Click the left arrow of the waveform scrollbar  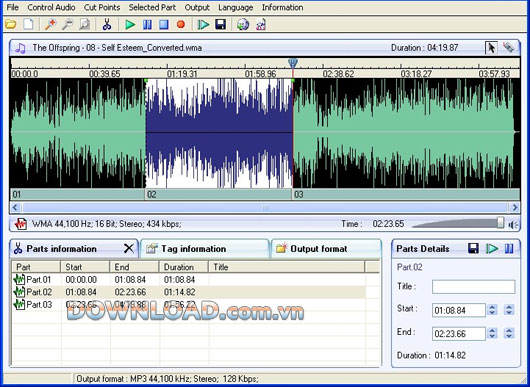[x=15, y=207]
